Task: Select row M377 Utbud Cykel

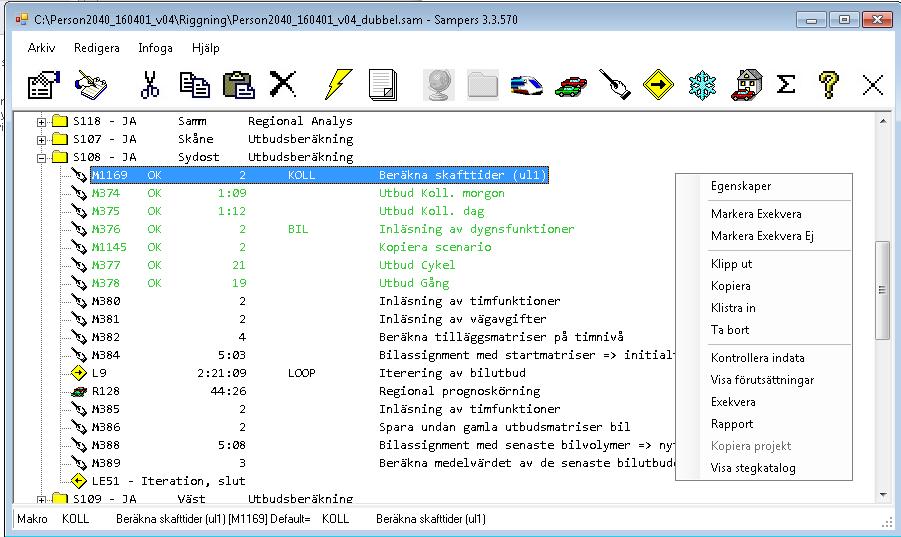Action: [x=274, y=265]
